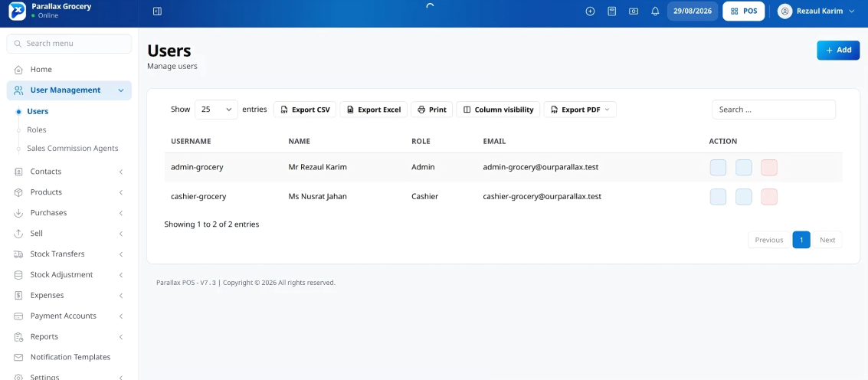Open notifications via the bell icon
This screenshot has height=380, width=868.
pyautogui.click(x=656, y=11)
